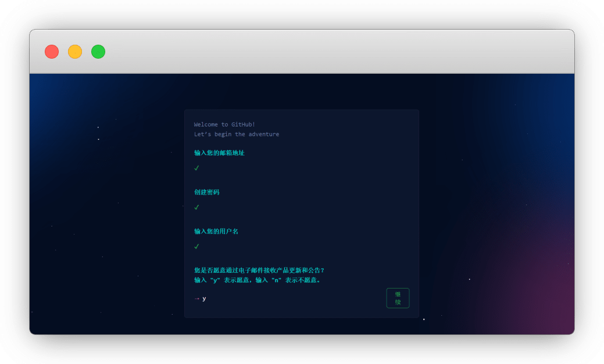604x364 pixels.
Task: Click the green arrow prompt before the y input
Action: 195,298
